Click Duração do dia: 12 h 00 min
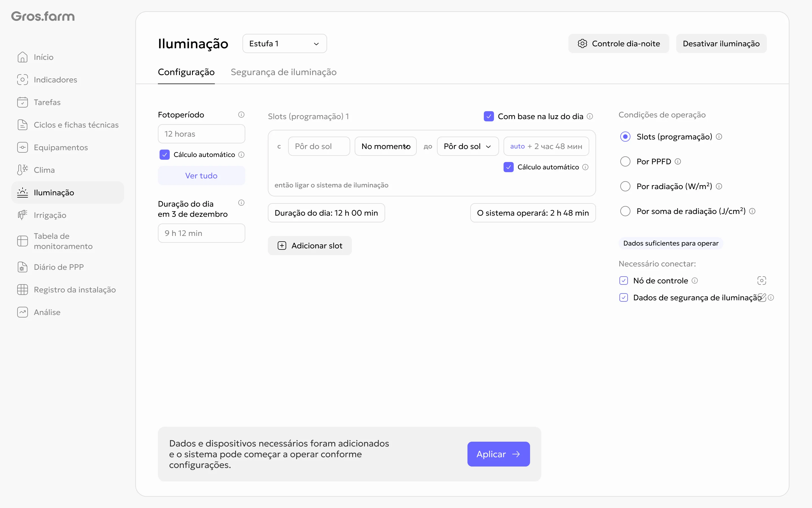Screen dimensions: 812x508 coord(326,213)
